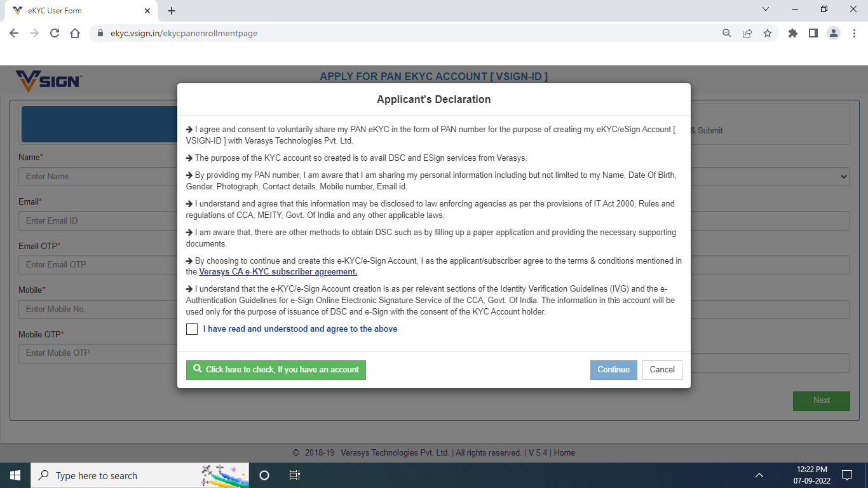View site security lock information
The width and height of the screenshot is (868, 488).
[100, 33]
